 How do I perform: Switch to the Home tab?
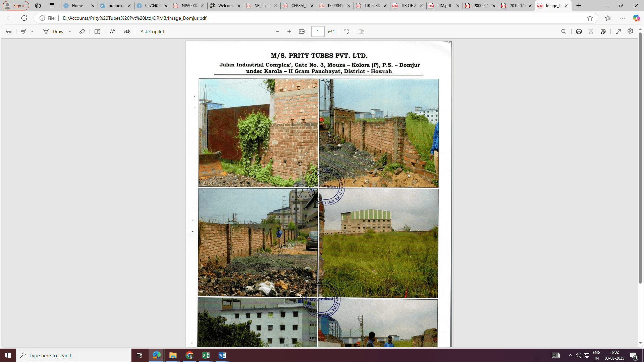[x=77, y=6]
